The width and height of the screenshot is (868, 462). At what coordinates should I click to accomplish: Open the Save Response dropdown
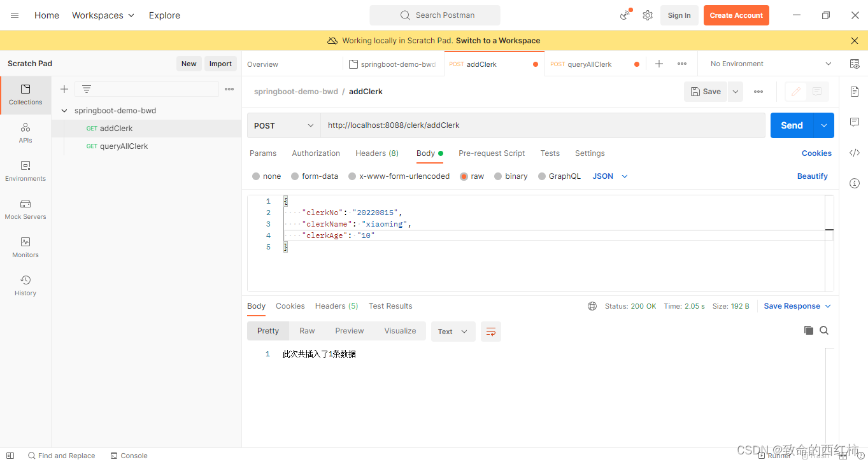(x=797, y=306)
